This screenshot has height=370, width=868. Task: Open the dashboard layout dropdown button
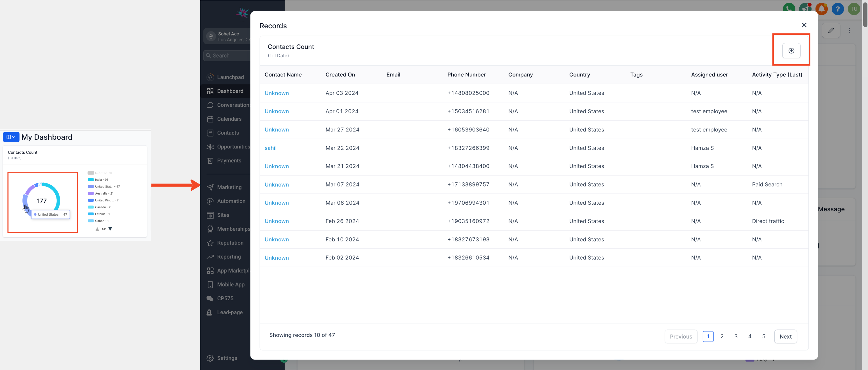tap(11, 137)
